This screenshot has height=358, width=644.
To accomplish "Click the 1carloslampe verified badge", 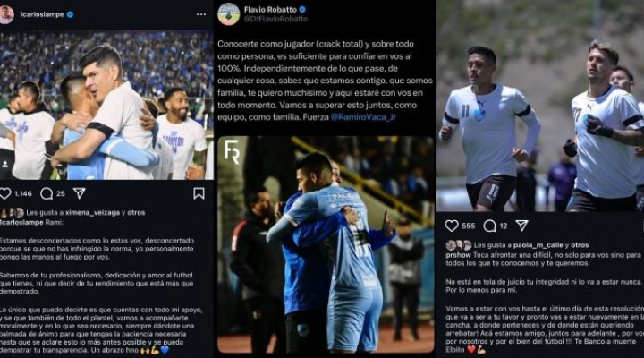I will pos(71,14).
